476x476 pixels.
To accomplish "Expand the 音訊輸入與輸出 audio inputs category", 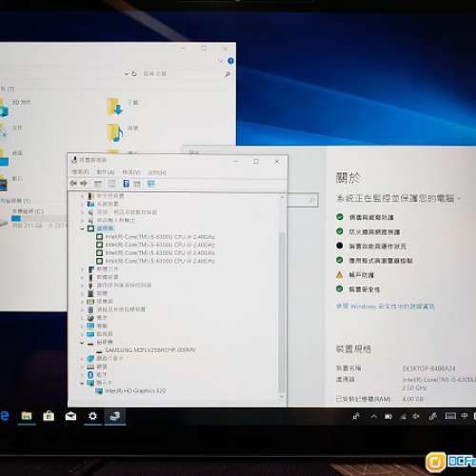I will tap(82, 220).
